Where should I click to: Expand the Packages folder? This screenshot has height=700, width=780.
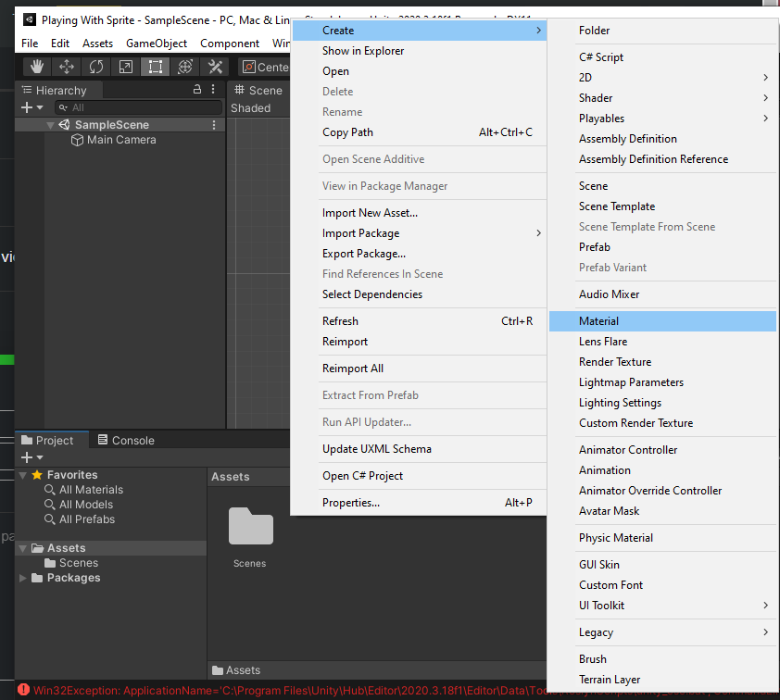coord(23,578)
